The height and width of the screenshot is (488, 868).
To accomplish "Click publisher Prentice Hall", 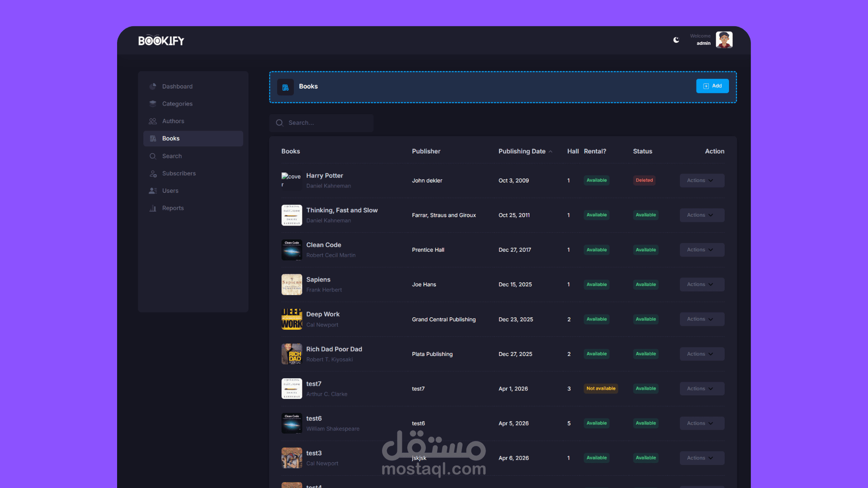I will 428,250.
